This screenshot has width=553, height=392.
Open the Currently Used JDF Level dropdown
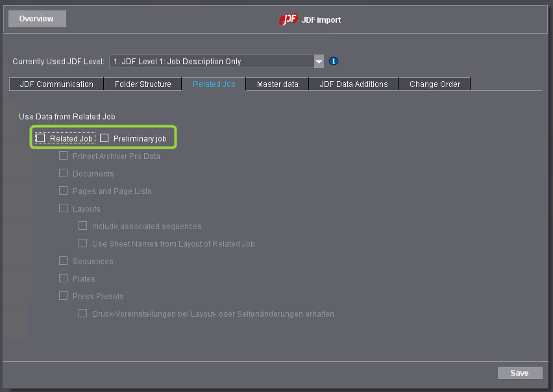[318, 60]
